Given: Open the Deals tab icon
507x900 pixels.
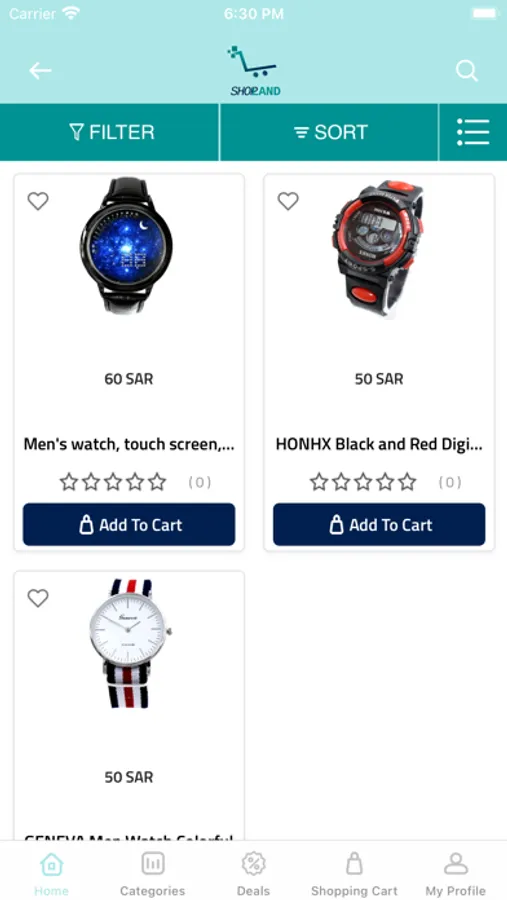Looking at the screenshot, I should click(x=253, y=863).
